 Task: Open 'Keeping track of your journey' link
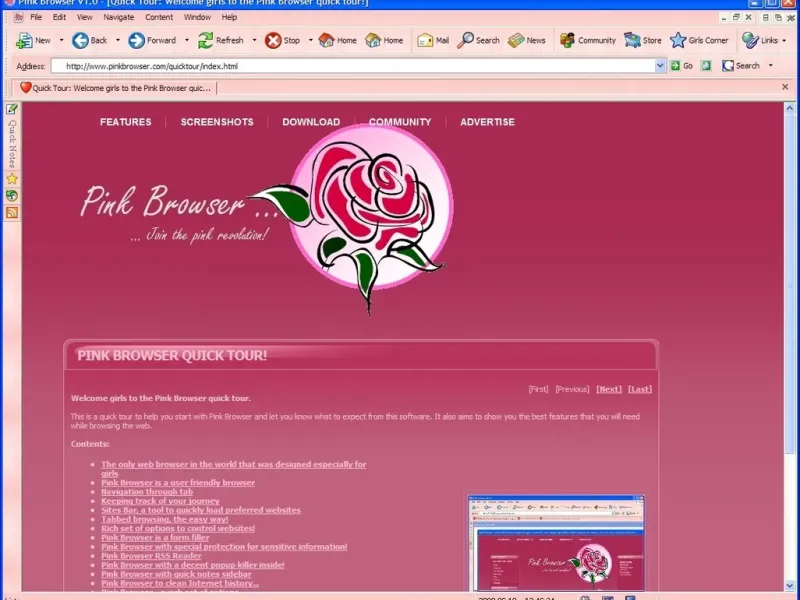click(160, 501)
